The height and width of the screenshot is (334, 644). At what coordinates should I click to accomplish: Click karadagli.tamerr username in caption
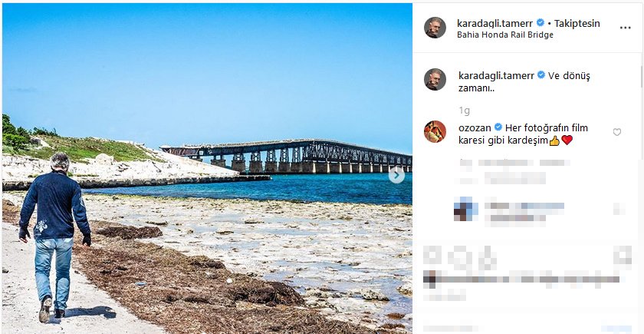(496, 76)
